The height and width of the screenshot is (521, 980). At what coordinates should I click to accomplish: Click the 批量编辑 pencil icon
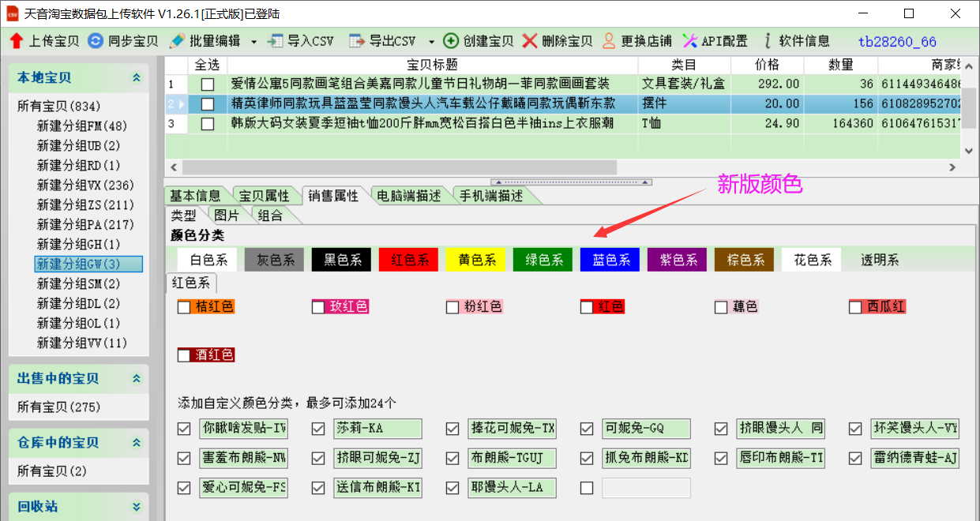177,41
